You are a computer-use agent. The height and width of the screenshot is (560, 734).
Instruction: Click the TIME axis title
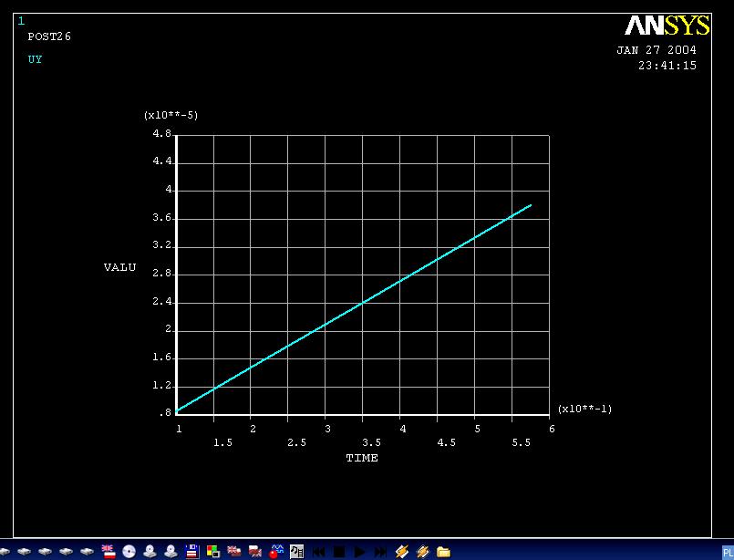point(362,458)
